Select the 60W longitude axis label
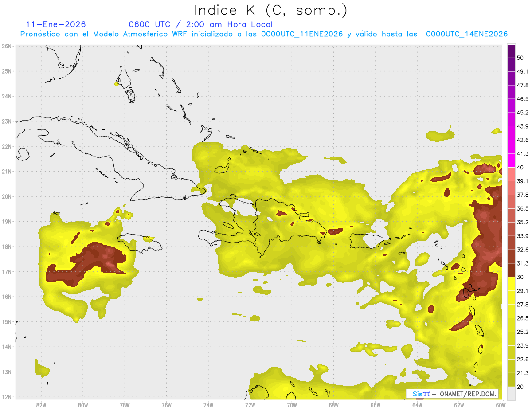Screen dimensions: 532x411 click(501, 405)
